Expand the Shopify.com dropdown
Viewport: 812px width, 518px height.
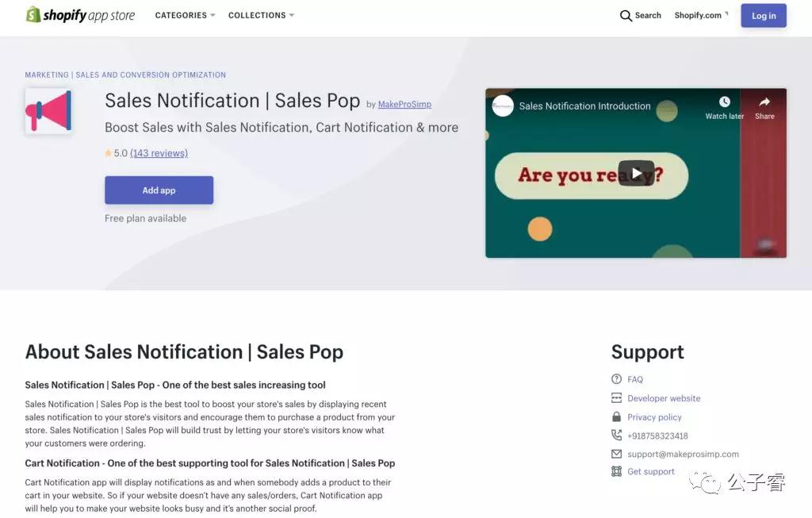coord(700,15)
